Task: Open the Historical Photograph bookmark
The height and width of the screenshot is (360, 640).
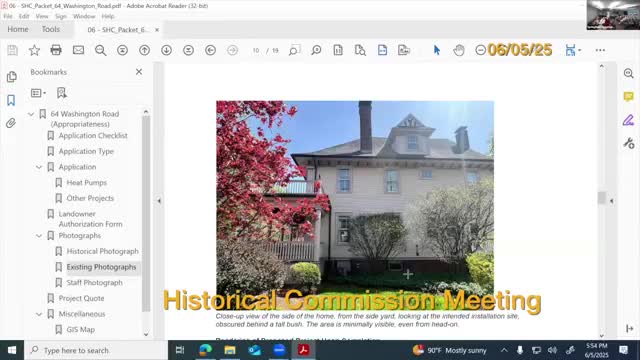Action: point(102,251)
